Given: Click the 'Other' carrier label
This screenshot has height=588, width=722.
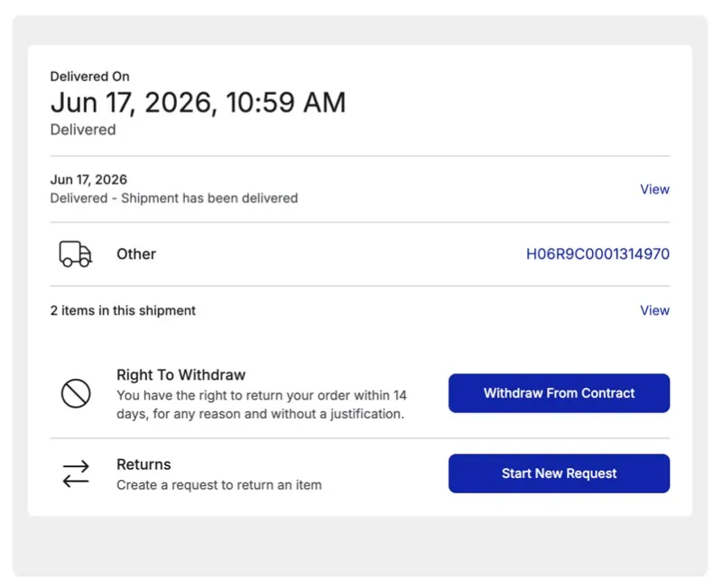Looking at the screenshot, I should pos(136,254).
